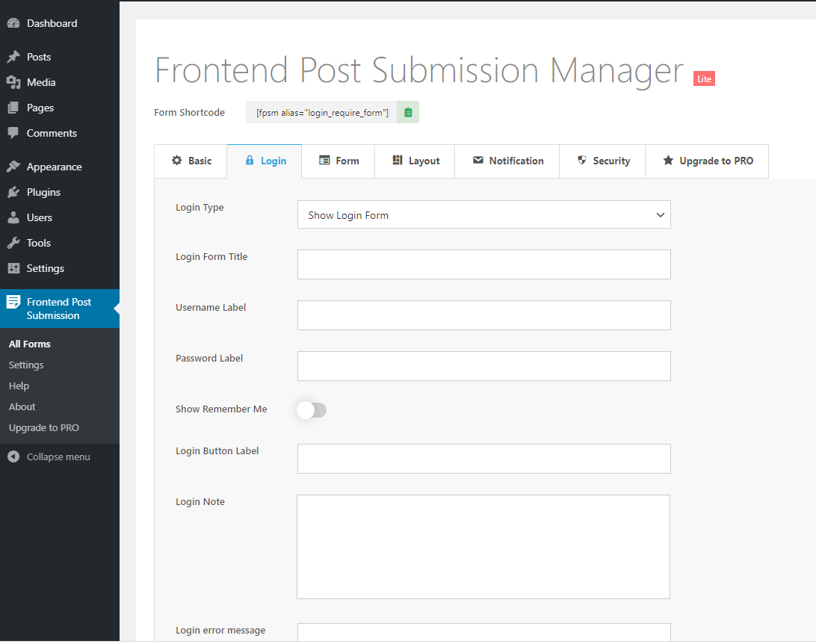Click the Username Label input field
816x644 pixels.
pyautogui.click(x=484, y=315)
